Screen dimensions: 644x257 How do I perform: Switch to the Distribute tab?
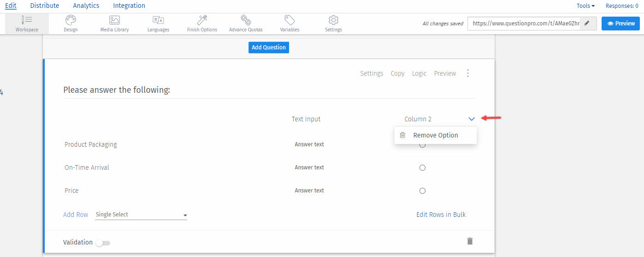(45, 6)
